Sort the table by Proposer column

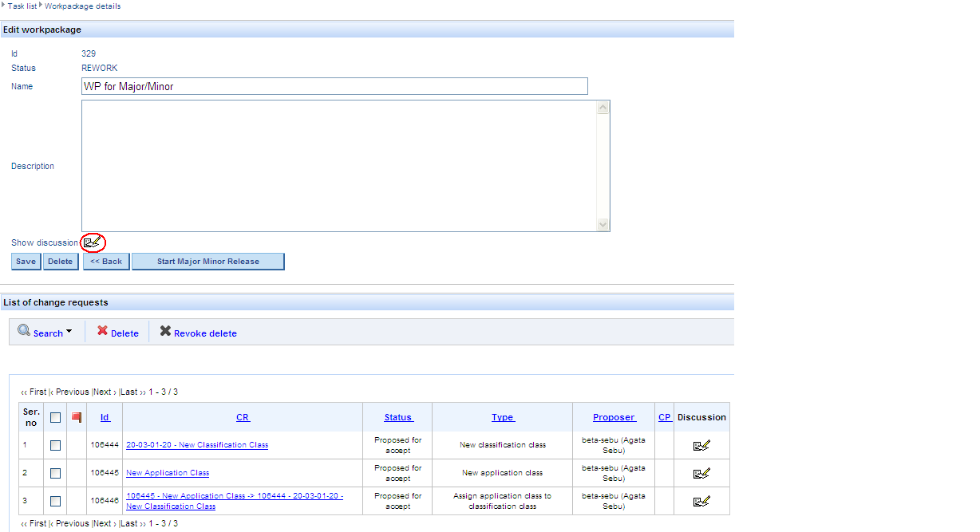click(x=614, y=417)
